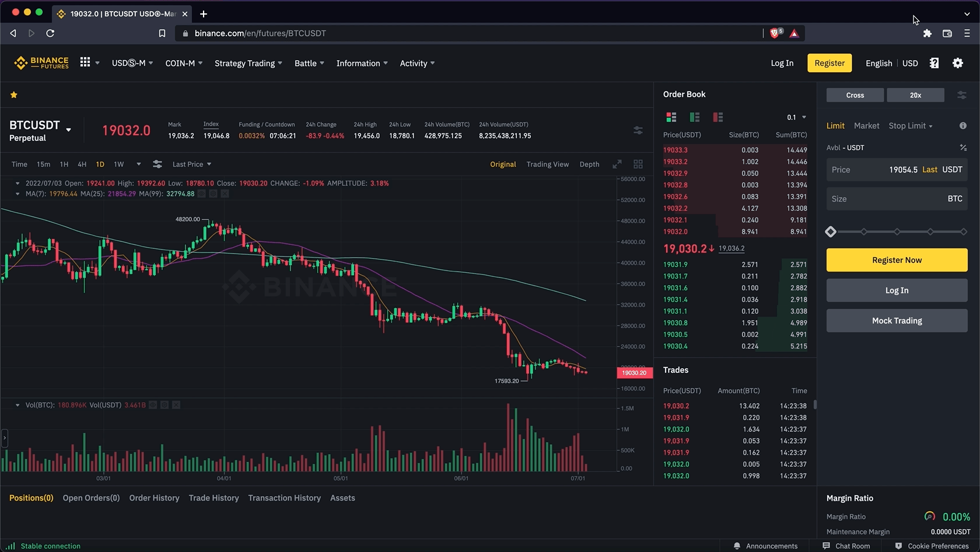Viewport: 980px width, 552px height.
Task: Open the browser hamburger menu
Action: click(967, 33)
